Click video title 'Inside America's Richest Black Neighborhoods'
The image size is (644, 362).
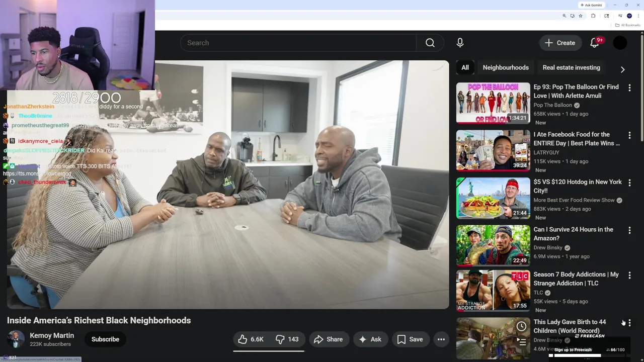99,320
